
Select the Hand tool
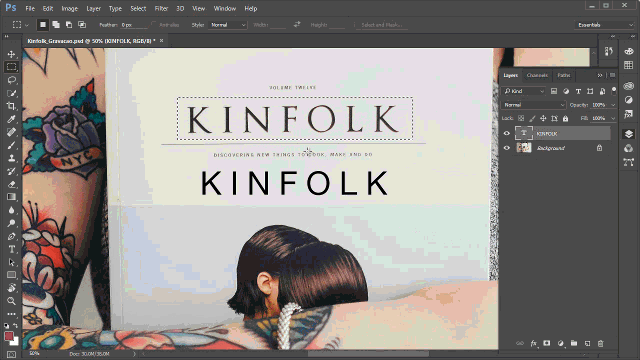[x=11, y=288]
